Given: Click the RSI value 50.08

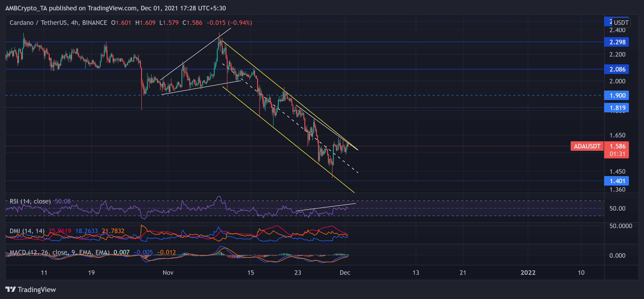Looking at the screenshot, I should 63,201.
